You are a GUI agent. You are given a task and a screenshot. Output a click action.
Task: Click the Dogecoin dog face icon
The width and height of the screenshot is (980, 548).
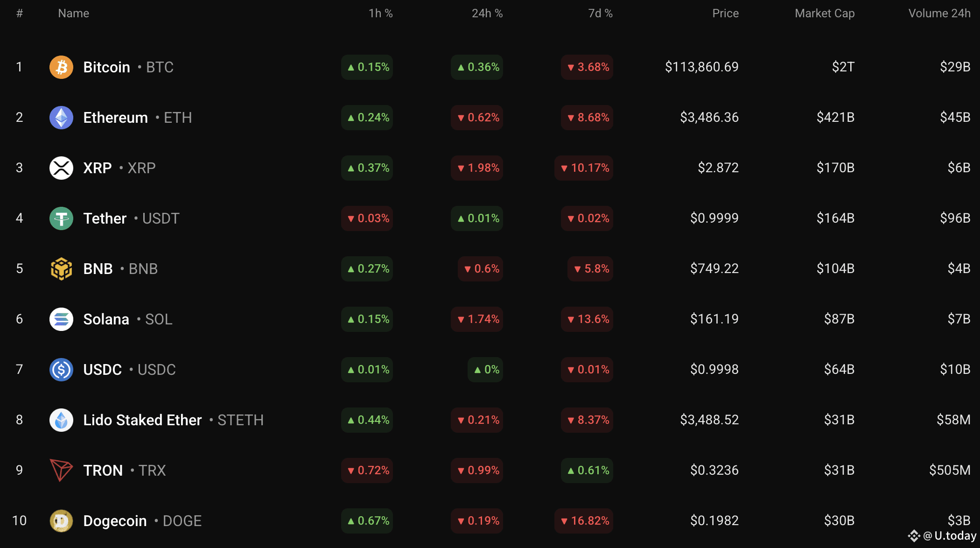pyautogui.click(x=61, y=521)
